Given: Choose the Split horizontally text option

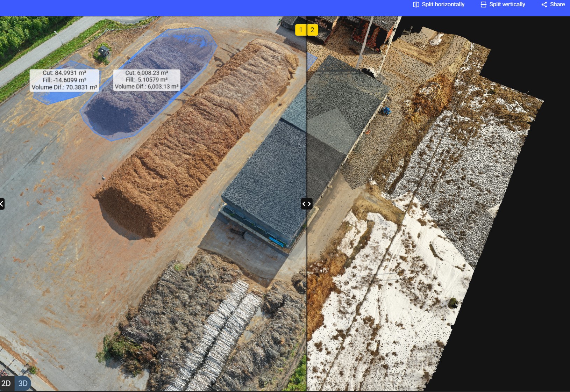Looking at the screenshot, I should tap(443, 5).
